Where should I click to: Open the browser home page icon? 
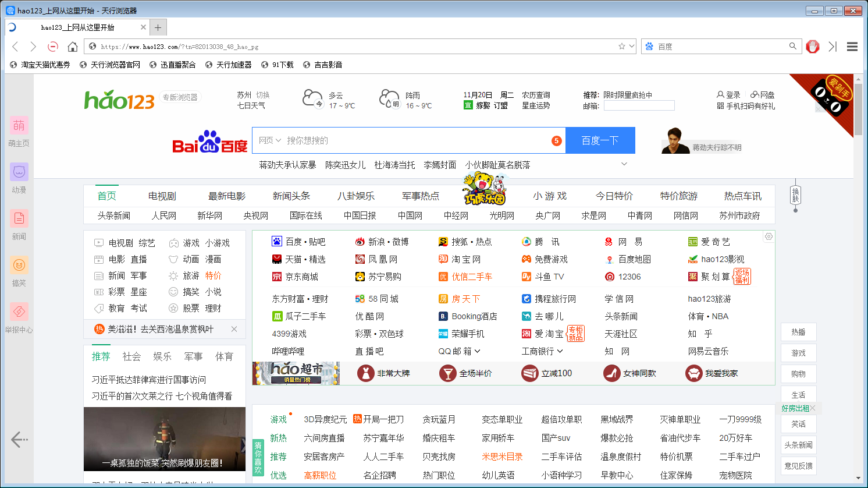tap(73, 47)
